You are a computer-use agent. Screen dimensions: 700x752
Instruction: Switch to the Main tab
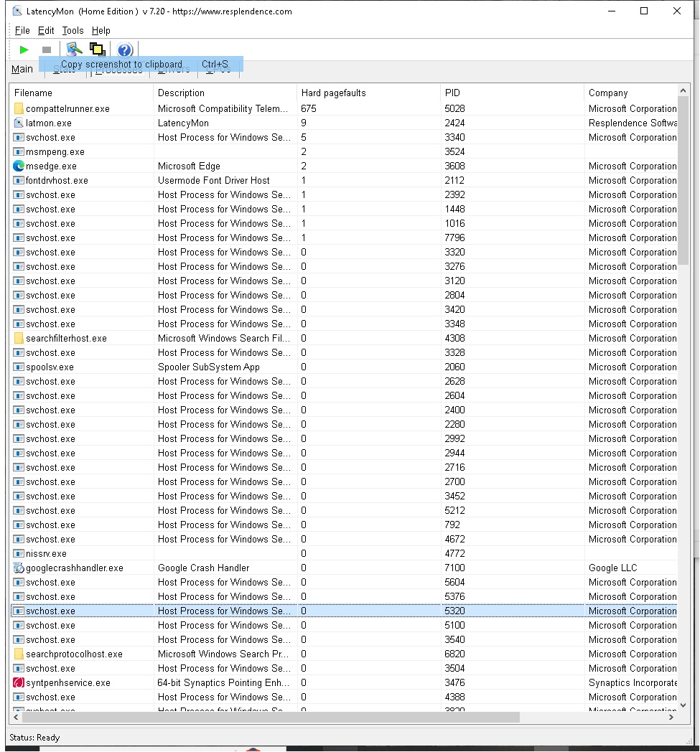click(x=22, y=69)
